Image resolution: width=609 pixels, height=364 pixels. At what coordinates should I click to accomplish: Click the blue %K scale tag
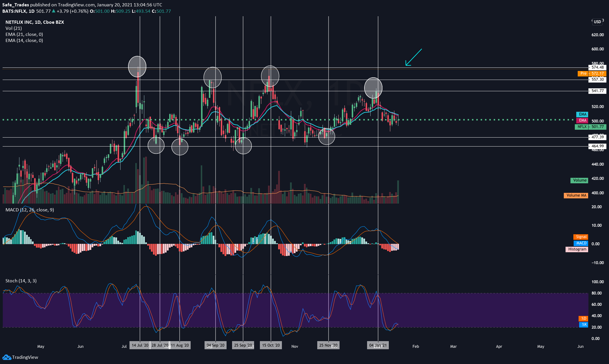(x=584, y=325)
